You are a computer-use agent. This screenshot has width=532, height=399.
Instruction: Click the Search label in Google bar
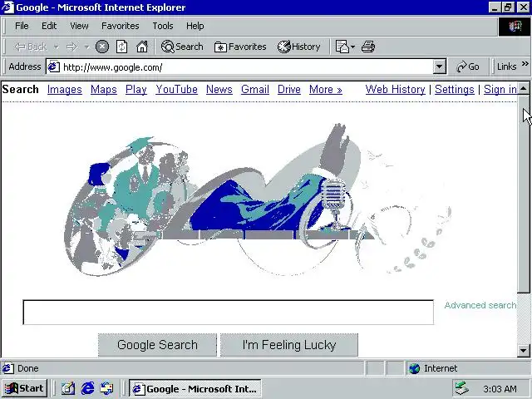pyautogui.click(x=20, y=89)
